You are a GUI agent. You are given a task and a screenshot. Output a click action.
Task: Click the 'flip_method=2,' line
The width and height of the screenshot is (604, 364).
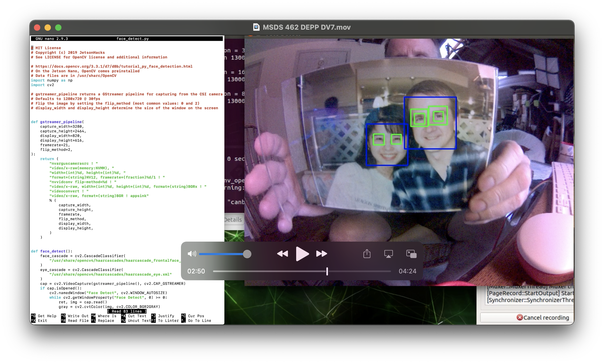pyautogui.click(x=56, y=150)
